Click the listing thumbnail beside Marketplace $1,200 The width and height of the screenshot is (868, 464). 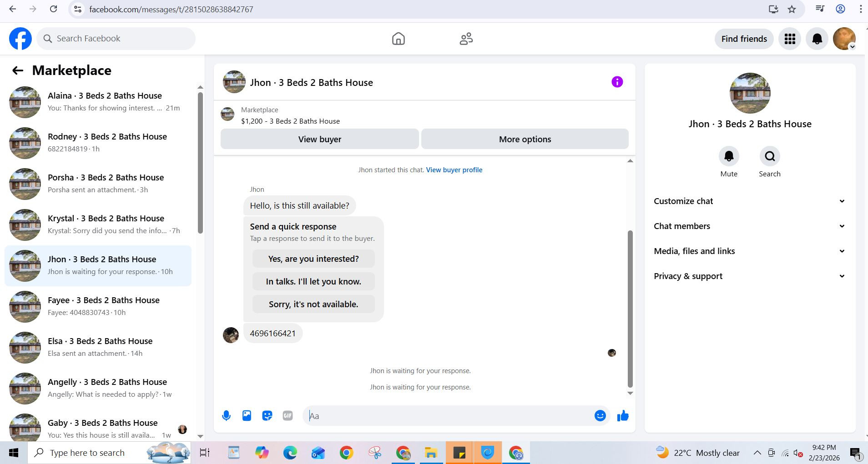point(227,114)
